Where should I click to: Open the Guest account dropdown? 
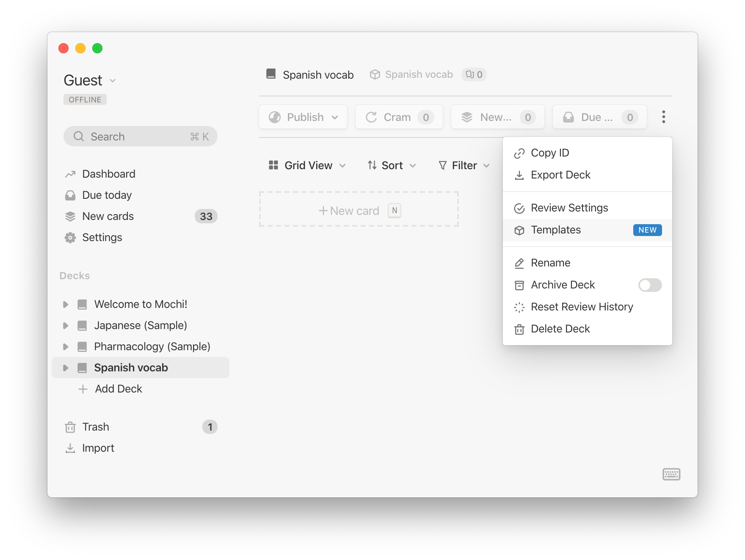tap(90, 80)
